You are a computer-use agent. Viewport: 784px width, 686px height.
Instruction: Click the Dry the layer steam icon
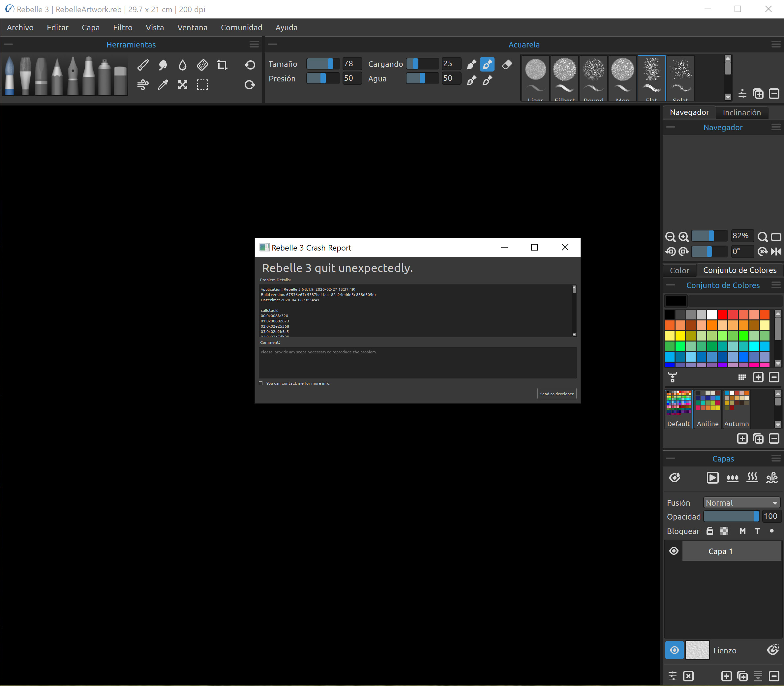(752, 477)
